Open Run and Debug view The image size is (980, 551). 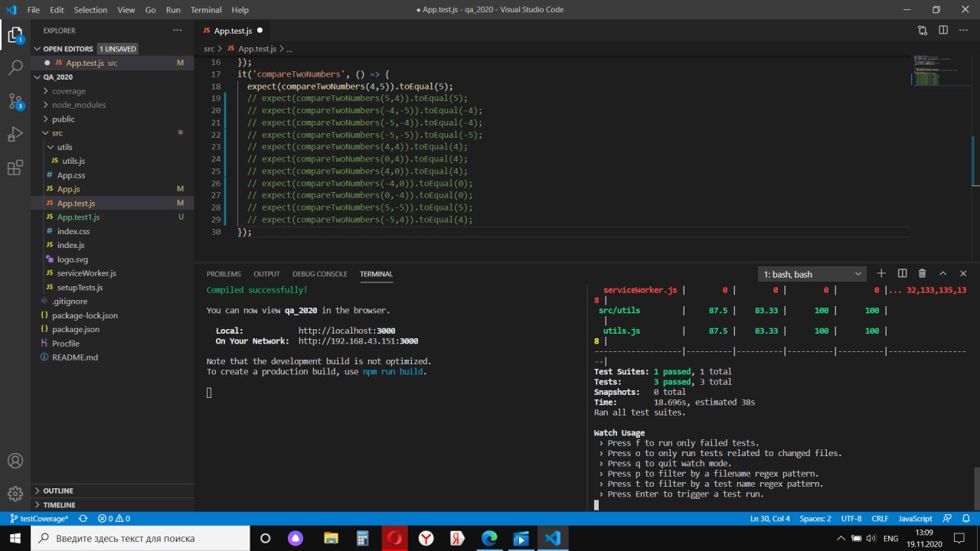(15, 135)
